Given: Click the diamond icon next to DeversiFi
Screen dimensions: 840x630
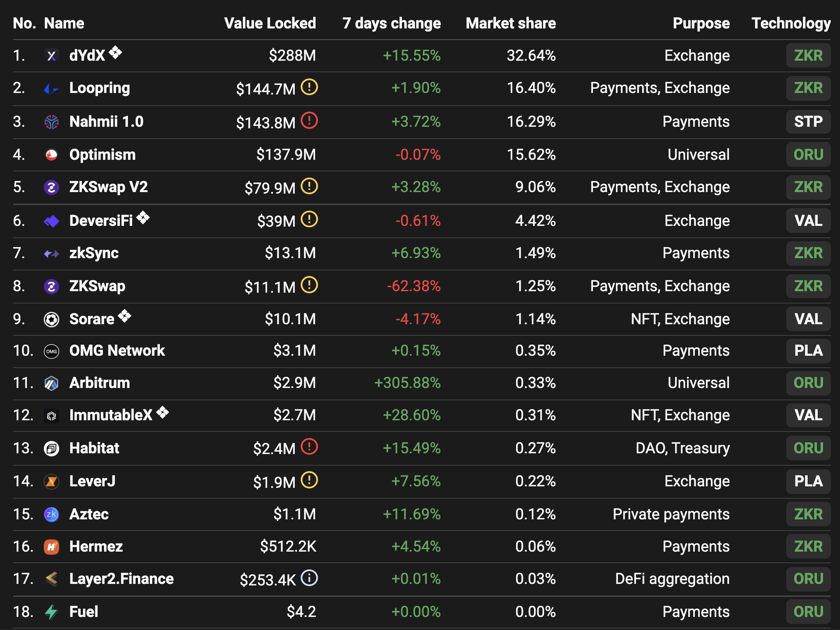Looking at the screenshot, I should (143, 217).
